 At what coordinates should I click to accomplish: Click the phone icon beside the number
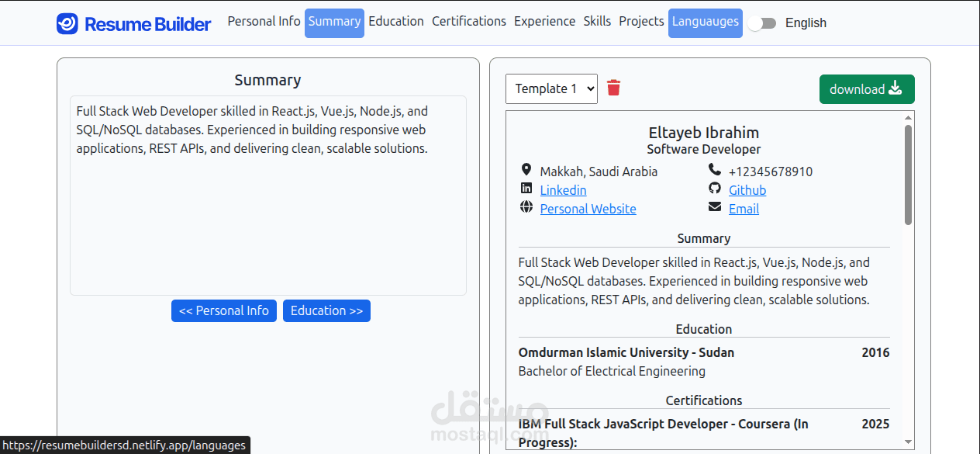click(714, 170)
